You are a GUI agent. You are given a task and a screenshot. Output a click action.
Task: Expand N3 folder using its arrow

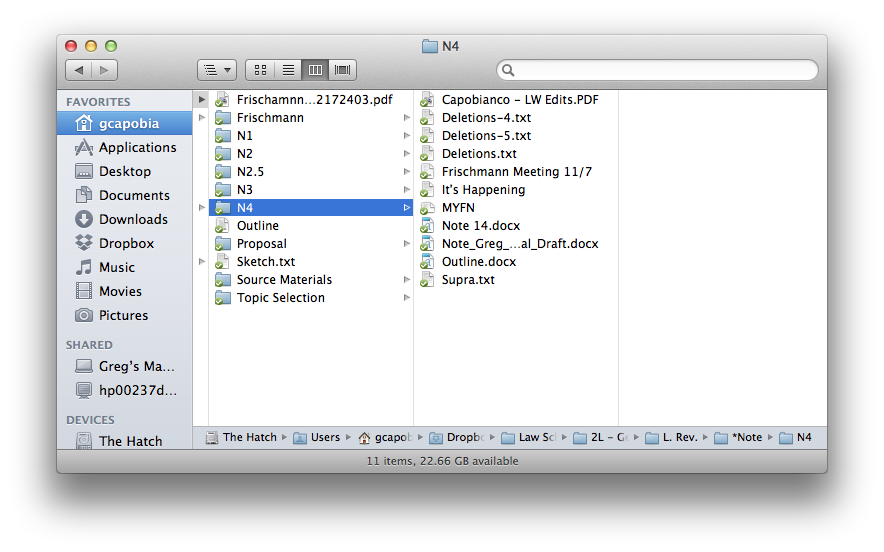(406, 190)
